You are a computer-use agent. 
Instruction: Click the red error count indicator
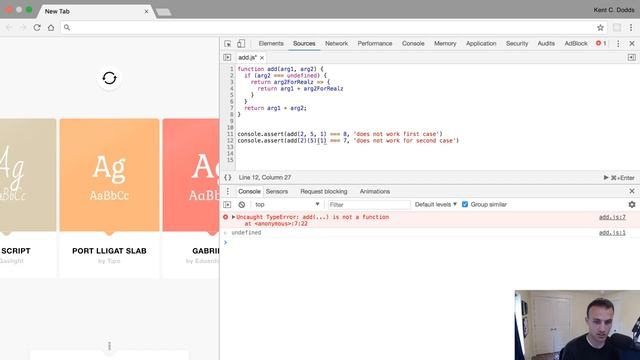click(601, 43)
